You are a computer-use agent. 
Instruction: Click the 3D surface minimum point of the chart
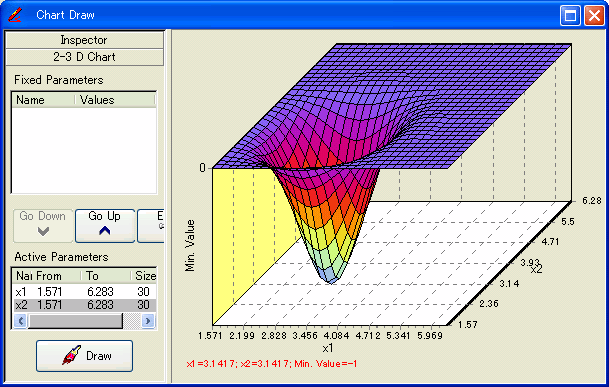click(x=330, y=281)
